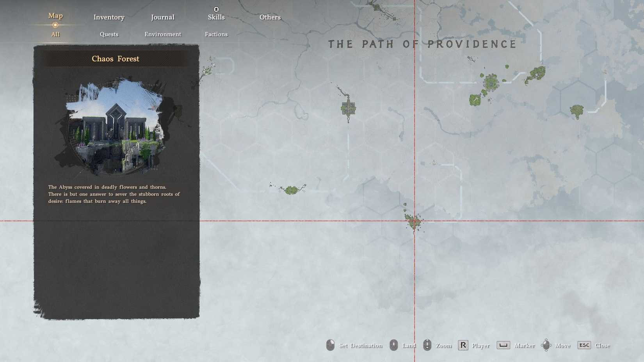Click the Marker spacebar key icon
The width and height of the screenshot is (644, 362).
[503, 345]
